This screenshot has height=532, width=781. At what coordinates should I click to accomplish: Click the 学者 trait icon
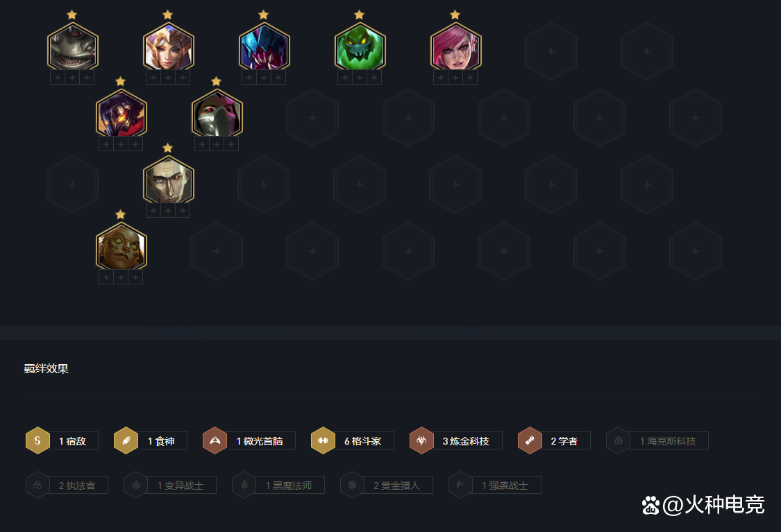(x=530, y=440)
